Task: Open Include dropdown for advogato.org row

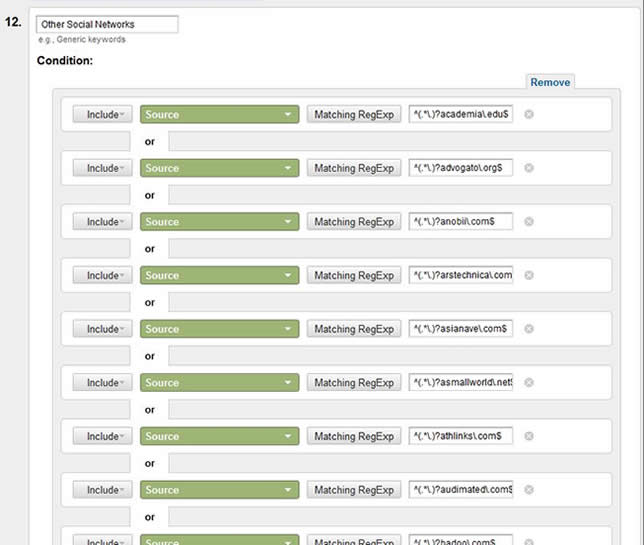Action: (x=103, y=168)
